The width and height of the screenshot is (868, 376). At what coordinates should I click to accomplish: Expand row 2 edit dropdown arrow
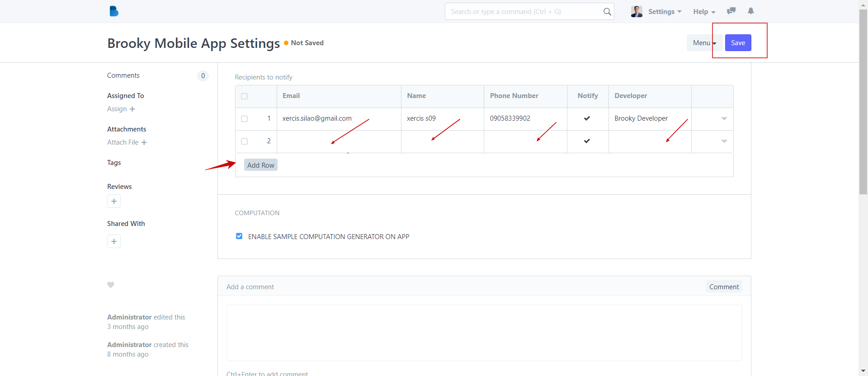tap(724, 141)
